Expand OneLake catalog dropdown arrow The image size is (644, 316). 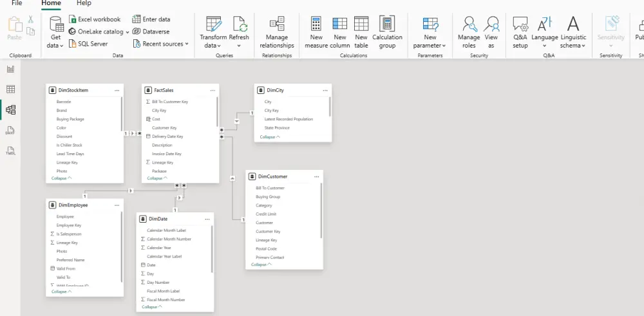pos(128,32)
